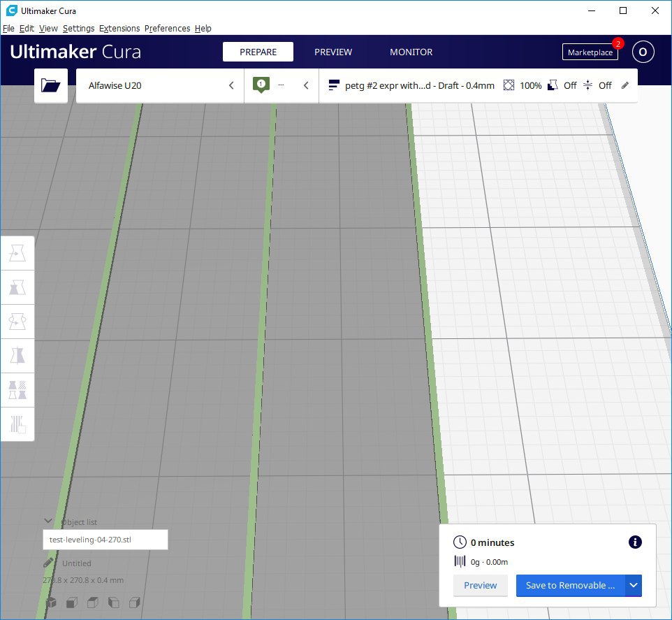
Task: Open the Help menu
Action: [x=203, y=28]
